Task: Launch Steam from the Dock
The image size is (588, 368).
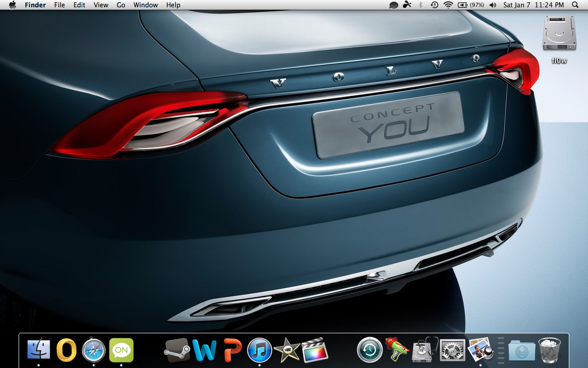Action: pos(177,350)
